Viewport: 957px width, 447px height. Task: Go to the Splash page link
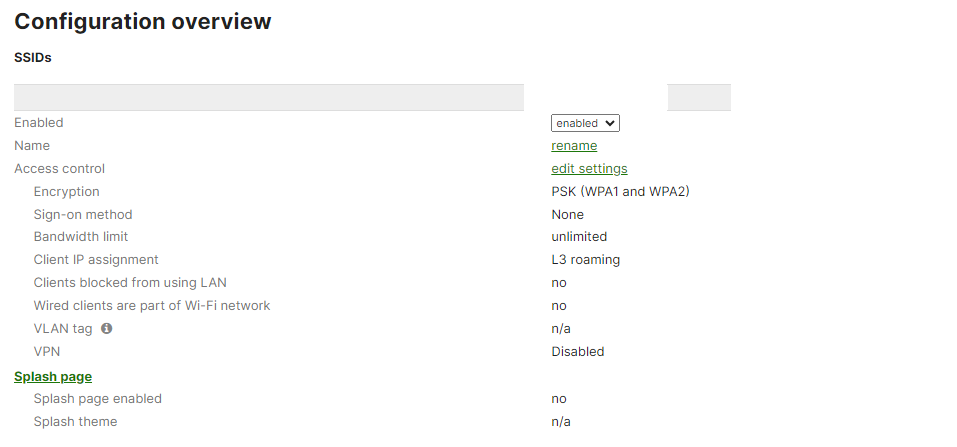pos(53,377)
